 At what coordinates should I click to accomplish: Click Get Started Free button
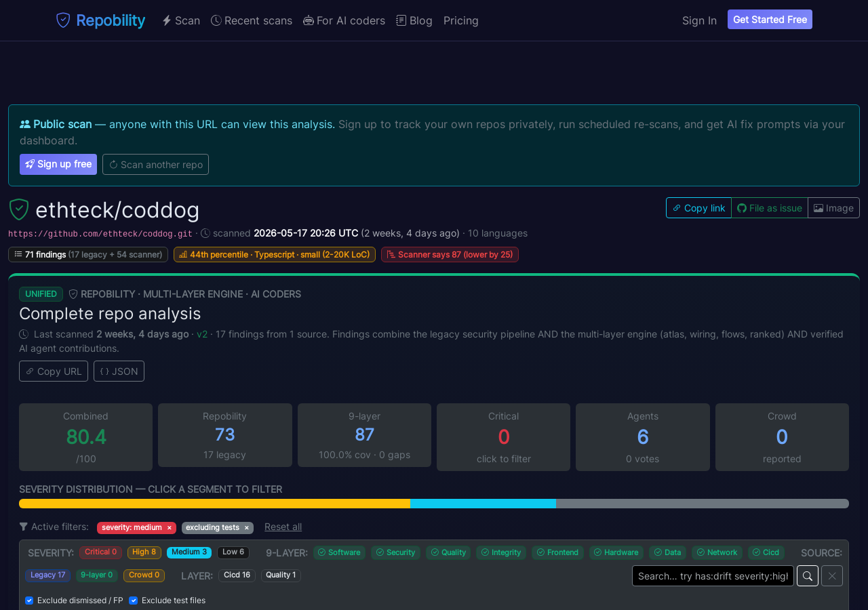pos(770,20)
